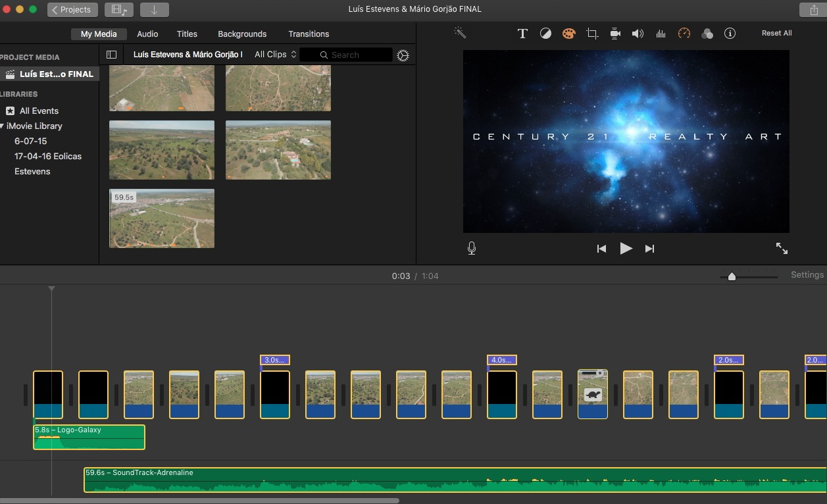Open the clip filter and audio effects tool
The height and width of the screenshot is (504, 827).
707,34
